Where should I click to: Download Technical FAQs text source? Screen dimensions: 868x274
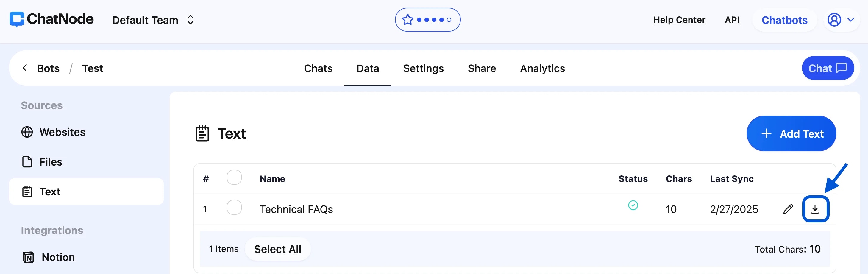(x=815, y=209)
